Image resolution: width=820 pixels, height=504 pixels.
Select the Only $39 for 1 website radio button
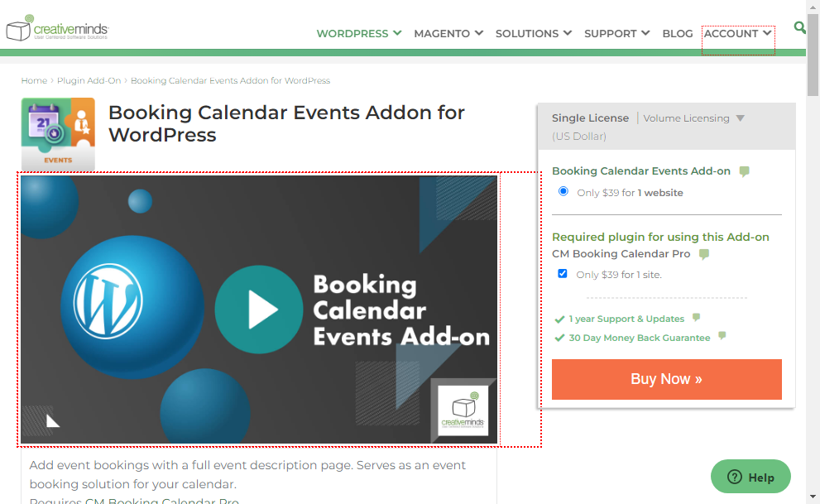(x=563, y=191)
